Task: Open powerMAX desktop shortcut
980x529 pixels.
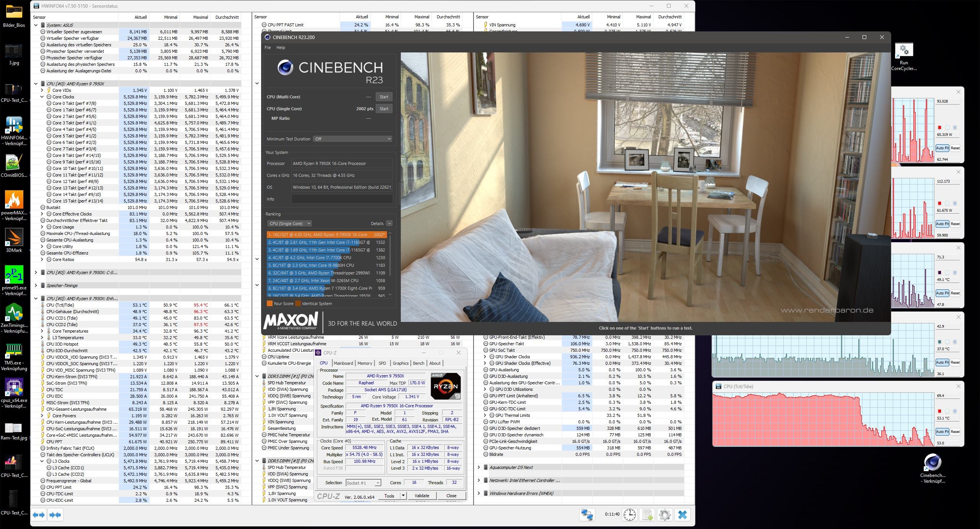Action: click(x=14, y=206)
